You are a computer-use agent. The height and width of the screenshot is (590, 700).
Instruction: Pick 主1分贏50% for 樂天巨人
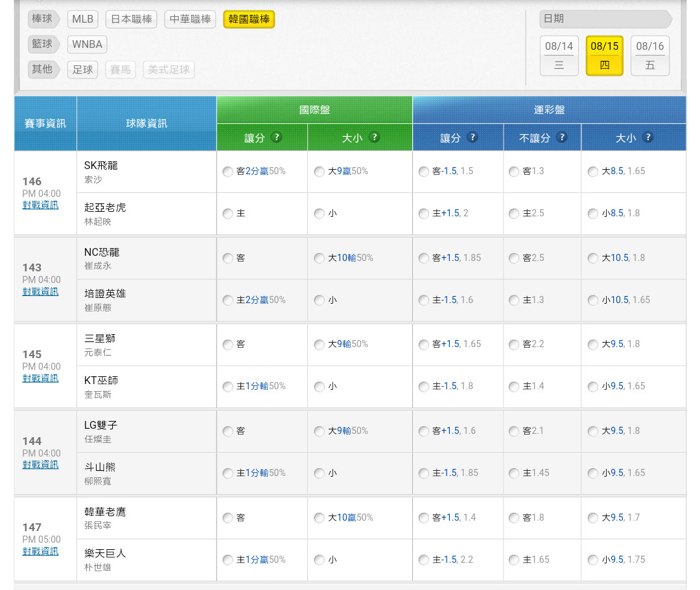coord(227,560)
